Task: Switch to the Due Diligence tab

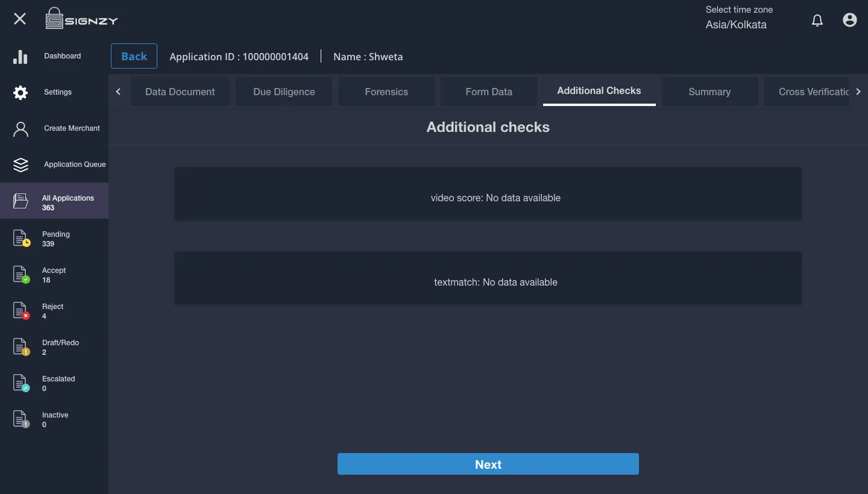Action: 284,92
